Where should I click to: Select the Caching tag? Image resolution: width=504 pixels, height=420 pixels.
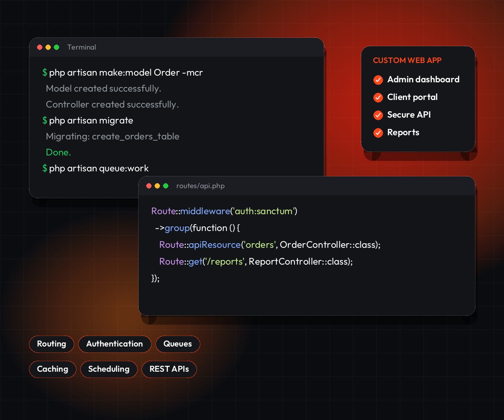(x=52, y=369)
